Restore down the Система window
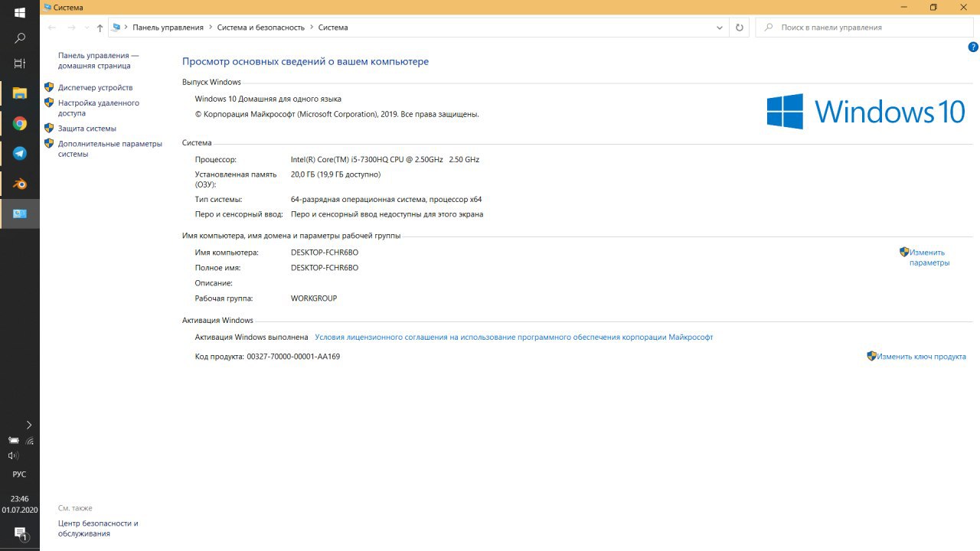This screenshot has width=980, height=551. coord(933,8)
